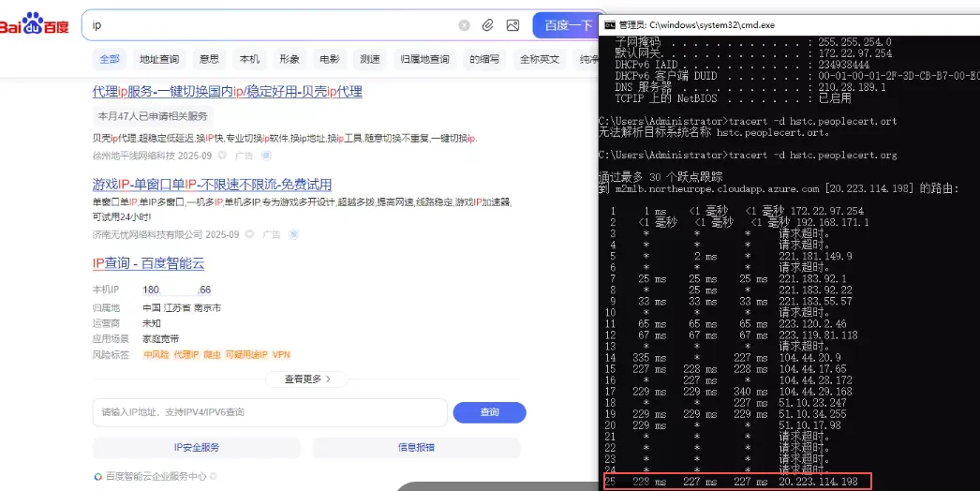This screenshot has width=980, height=491.
Task: Click the paperclip attachment icon
Action: click(488, 25)
